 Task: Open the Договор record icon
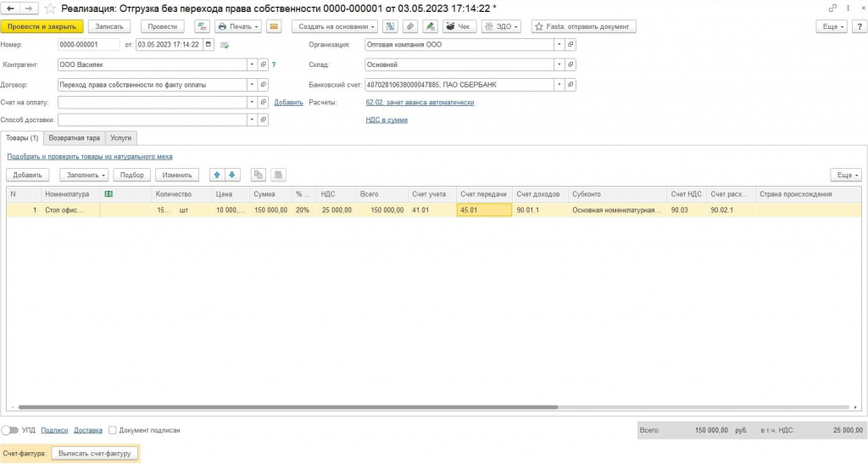coord(264,85)
